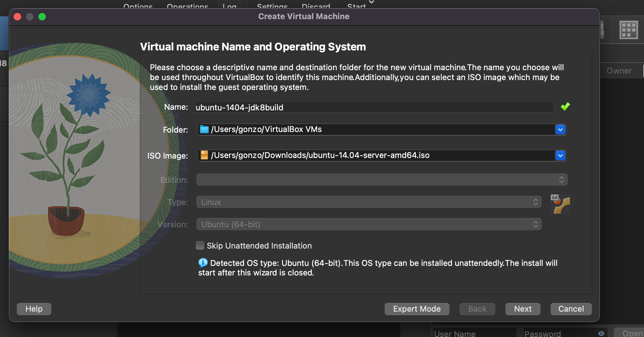The height and width of the screenshot is (337, 644).
Task: Click the ISO disk image file icon
Action: 204,155
